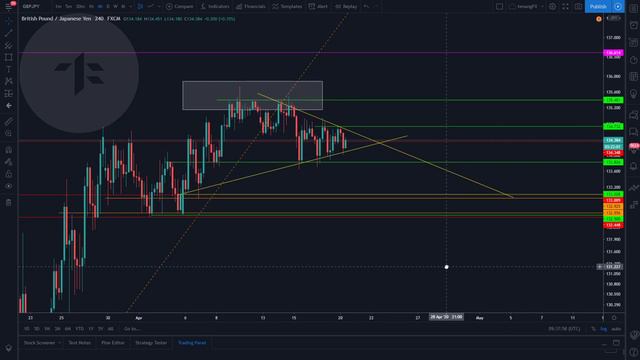The height and width of the screenshot is (360, 640).
Task: Click the play icon beside Publish
Action: pos(618,7)
